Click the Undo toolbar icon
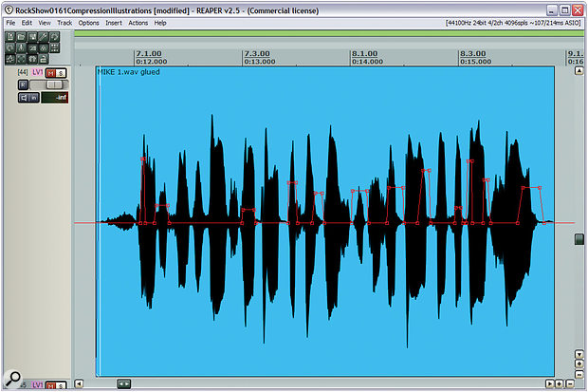The height and width of the screenshot is (392, 588). (55, 36)
